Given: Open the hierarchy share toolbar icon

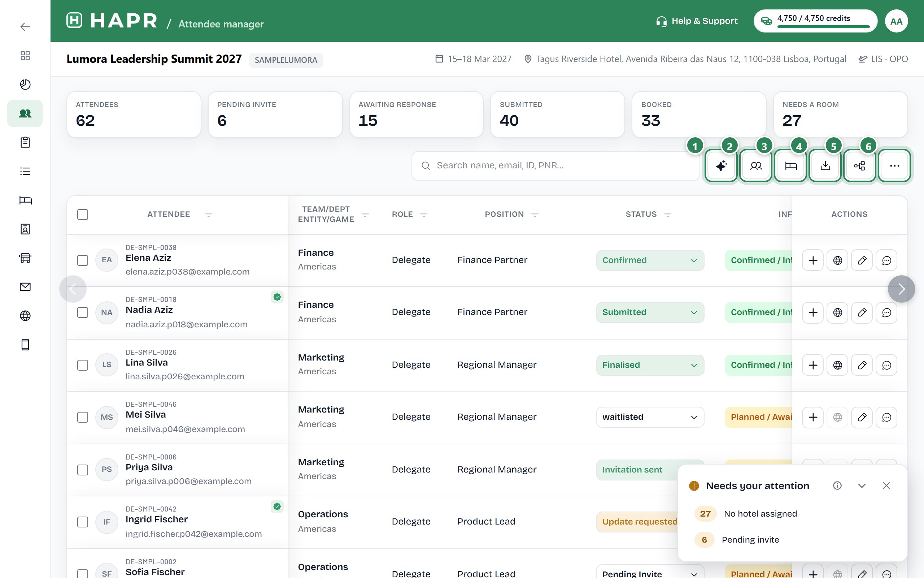Looking at the screenshot, I should coord(859,165).
